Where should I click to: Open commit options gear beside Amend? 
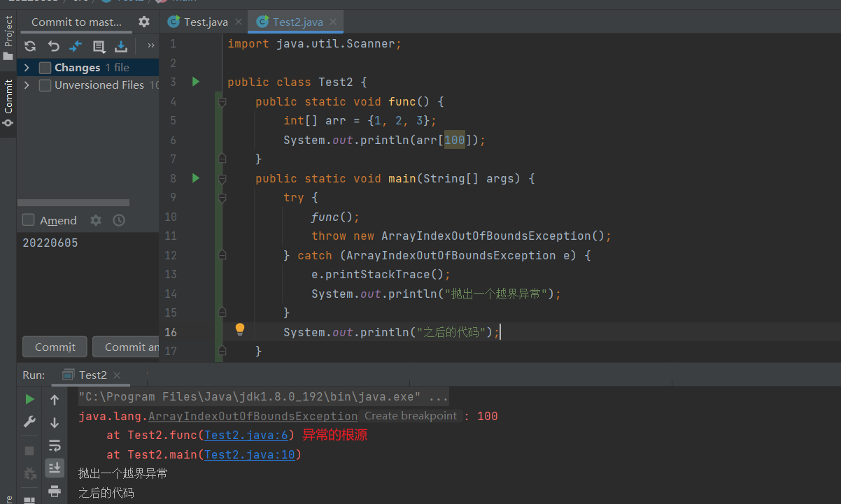pyautogui.click(x=96, y=220)
